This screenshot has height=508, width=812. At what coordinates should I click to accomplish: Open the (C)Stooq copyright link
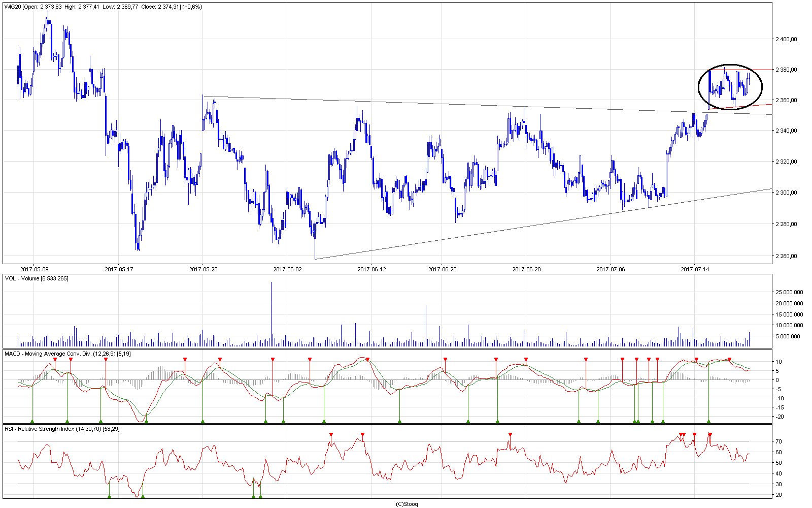tap(407, 504)
